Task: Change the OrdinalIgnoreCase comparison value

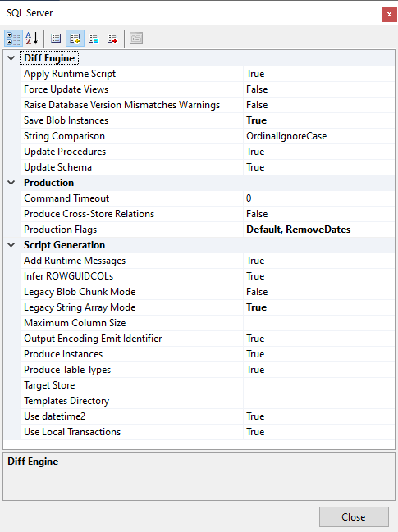Action: tap(319, 136)
